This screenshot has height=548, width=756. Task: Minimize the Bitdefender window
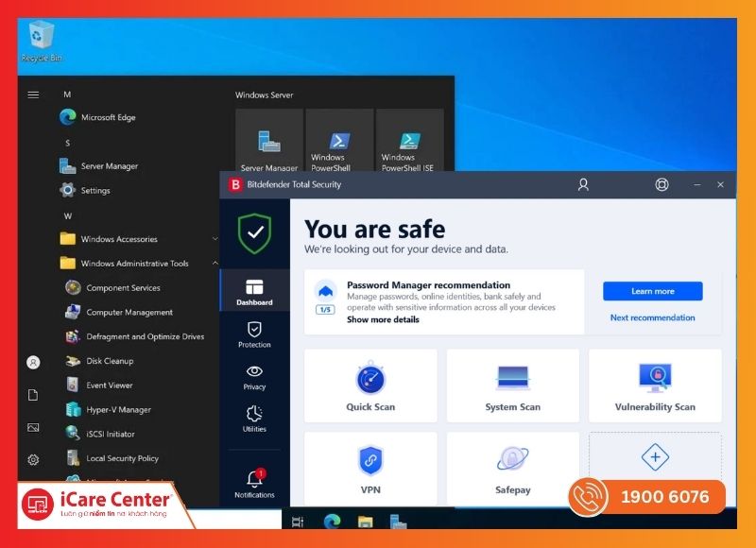697,184
